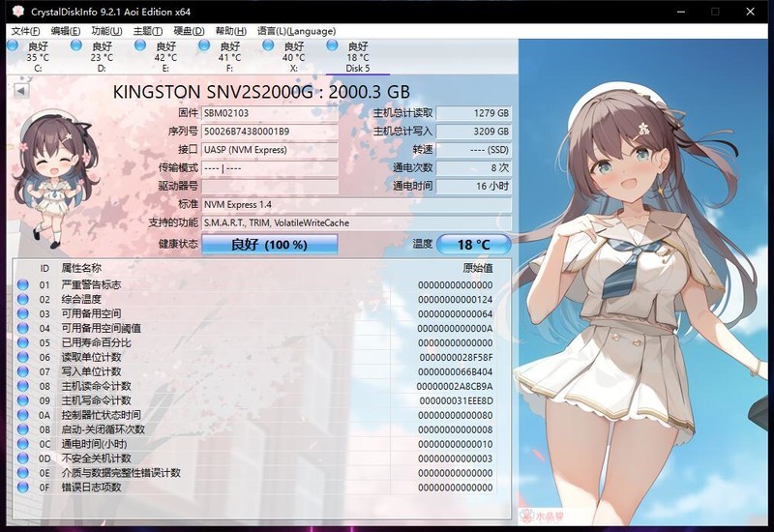Open the 文件(F) menu
Image resolution: width=774 pixels, height=532 pixels.
26,31
